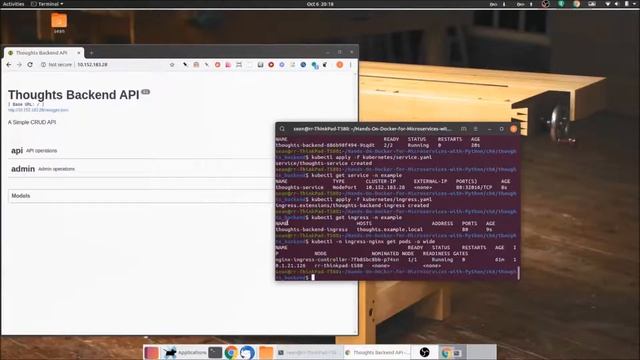This screenshot has height=360, width=640.
Task: Click the network icon in top bar
Action: point(608,4)
